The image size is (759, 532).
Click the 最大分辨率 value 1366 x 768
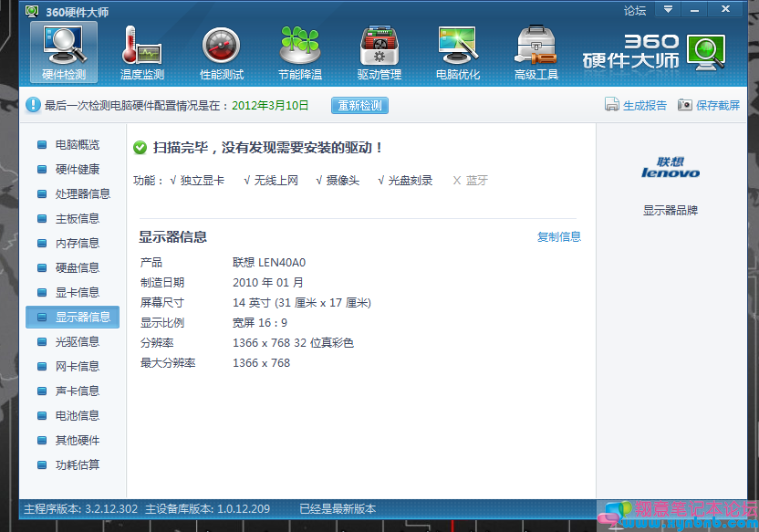tap(262, 363)
